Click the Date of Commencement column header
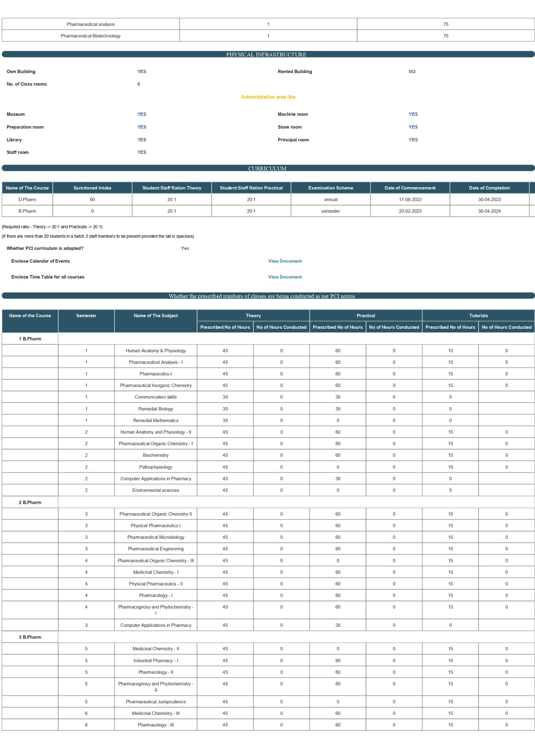 click(410, 188)
